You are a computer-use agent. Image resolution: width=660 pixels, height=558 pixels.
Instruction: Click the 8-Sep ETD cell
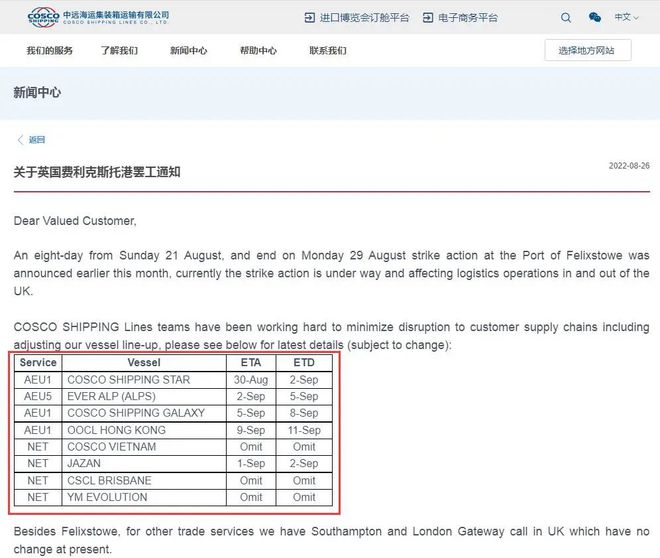pos(304,413)
